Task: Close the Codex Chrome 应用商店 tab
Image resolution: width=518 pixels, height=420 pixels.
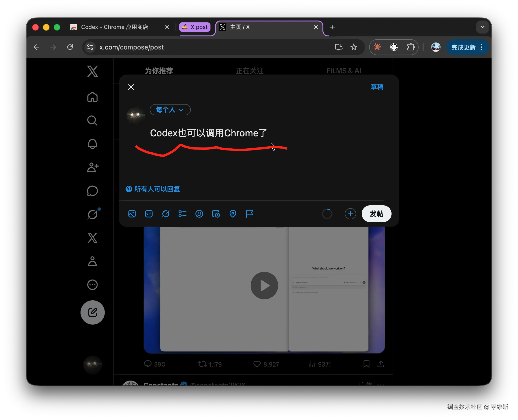Action: (x=167, y=27)
